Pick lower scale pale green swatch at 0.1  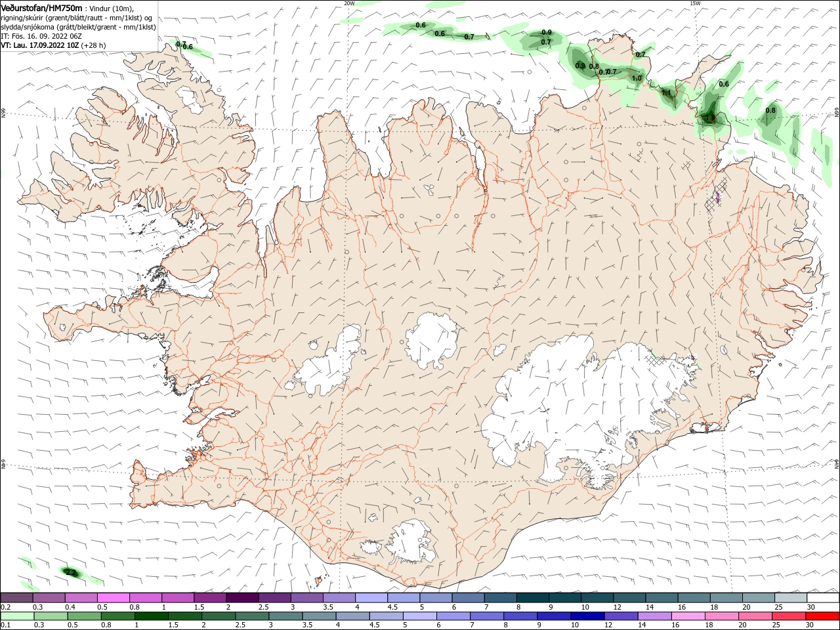17,616
